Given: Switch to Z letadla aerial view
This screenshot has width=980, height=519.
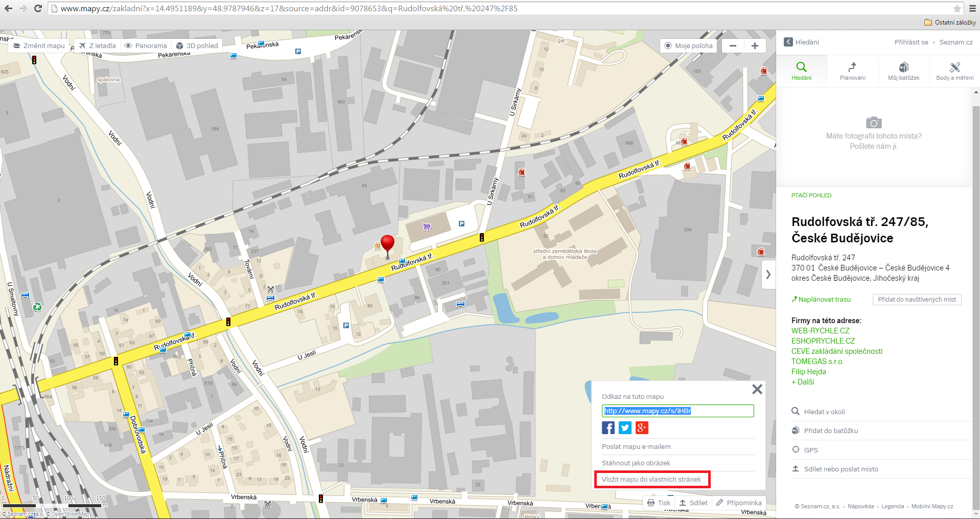Looking at the screenshot, I should 98,46.
